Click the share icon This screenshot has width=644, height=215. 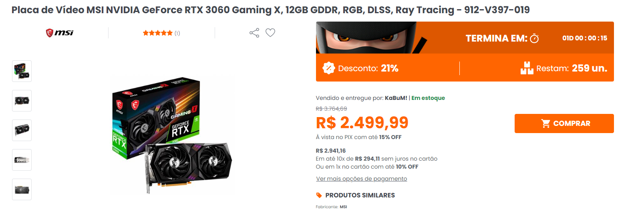click(254, 33)
